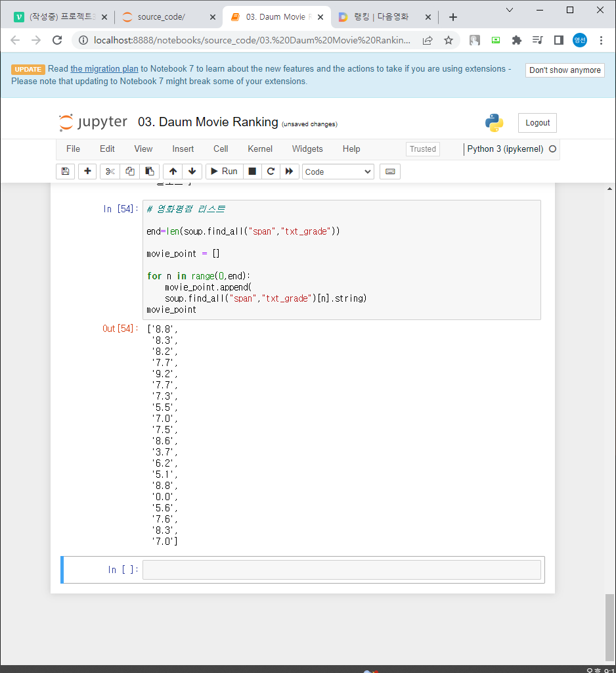Toggle the browser side panel
Screen dimensions: 616x673
click(558, 40)
